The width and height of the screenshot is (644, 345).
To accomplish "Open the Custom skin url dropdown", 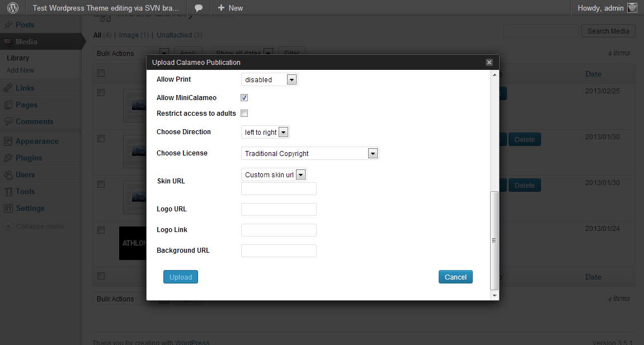I will tap(274, 175).
